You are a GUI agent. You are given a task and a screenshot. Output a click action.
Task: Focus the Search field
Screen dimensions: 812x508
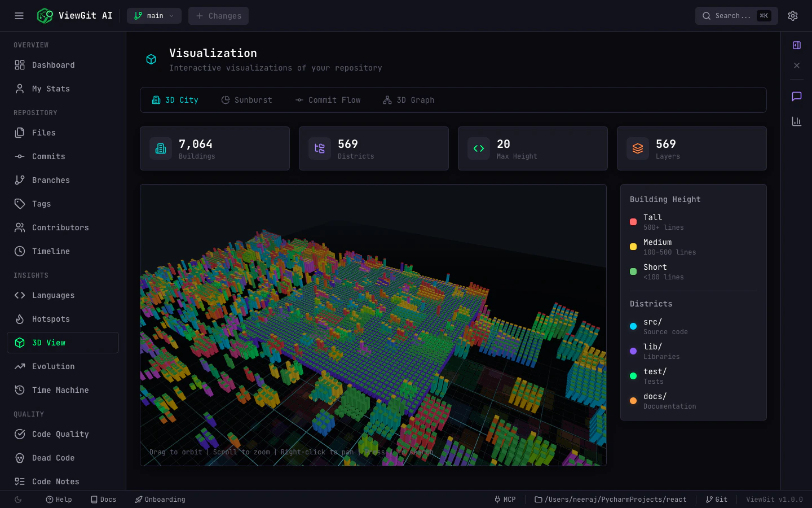736,16
